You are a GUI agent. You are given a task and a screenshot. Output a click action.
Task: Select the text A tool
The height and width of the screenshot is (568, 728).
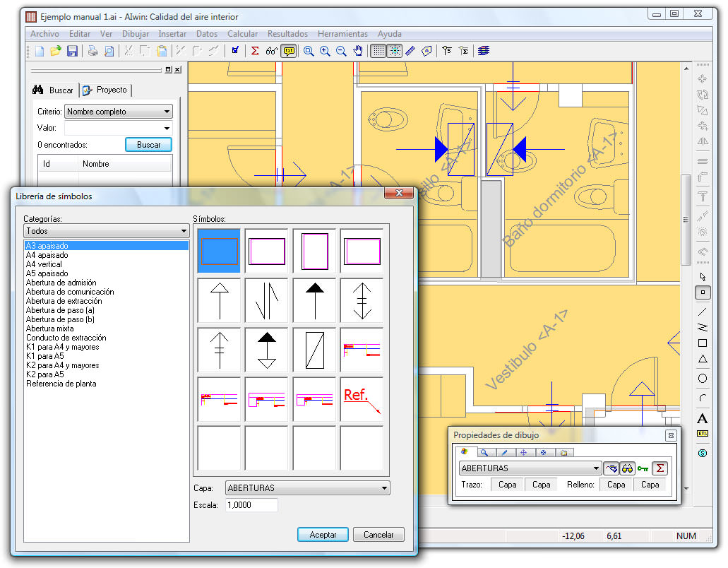[x=703, y=418]
